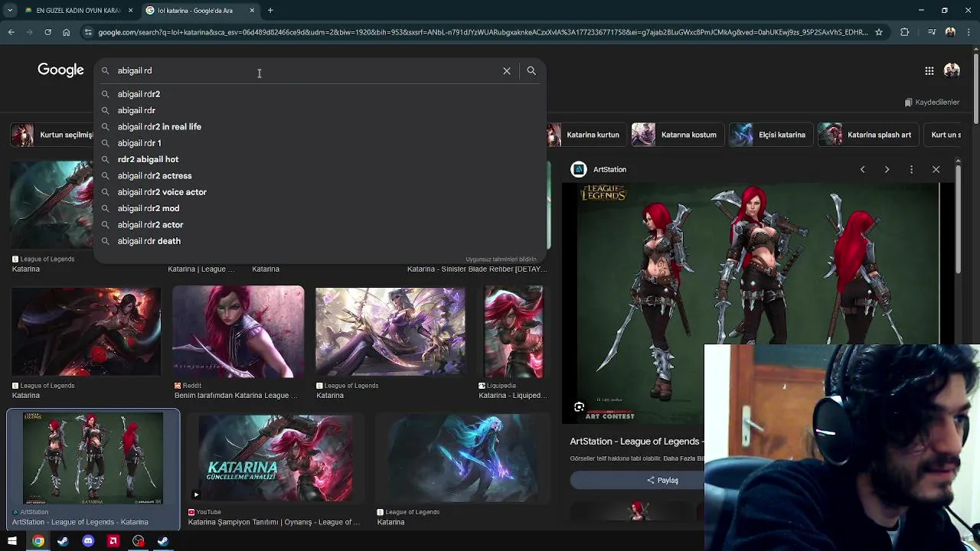Open the blue-haired Katarina League of Legends thumbnail

[462, 458]
